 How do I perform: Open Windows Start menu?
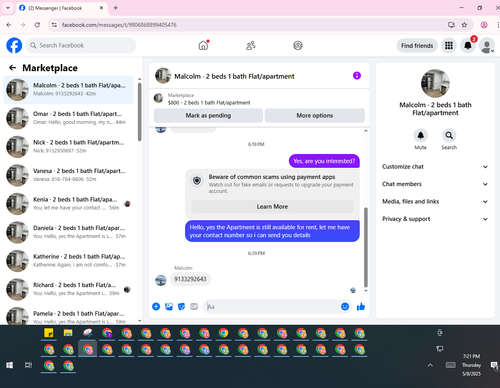[x=10, y=365]
